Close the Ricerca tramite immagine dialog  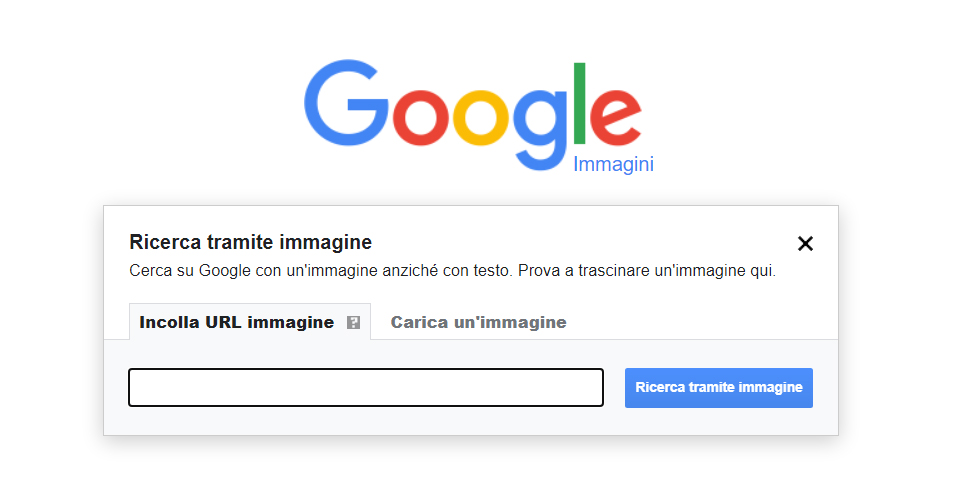pos(805,243)
